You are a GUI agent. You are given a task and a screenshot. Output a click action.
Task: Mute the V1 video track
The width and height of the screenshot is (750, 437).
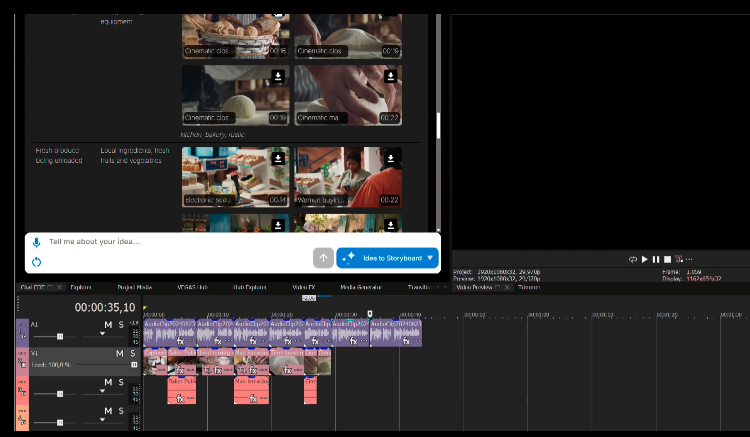point(119,353)
